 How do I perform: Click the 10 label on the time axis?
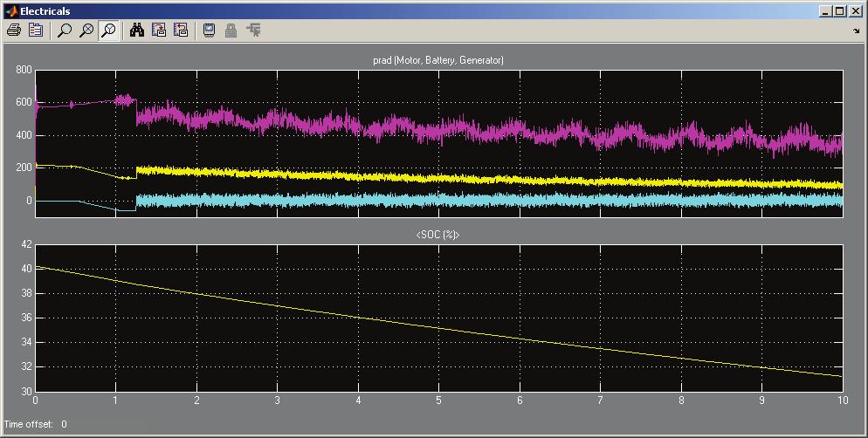pyautogui.click(x=843, y=400)
